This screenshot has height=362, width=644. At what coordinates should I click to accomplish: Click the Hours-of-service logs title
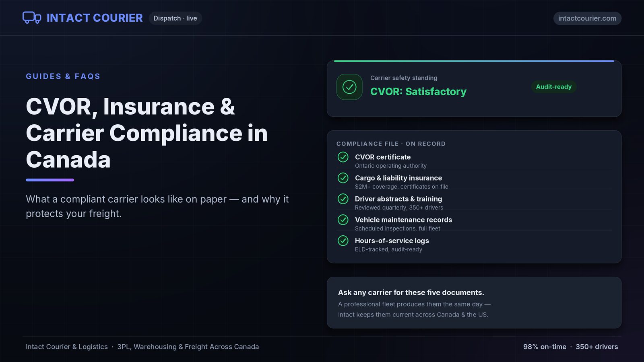click(x=392, y=241)
